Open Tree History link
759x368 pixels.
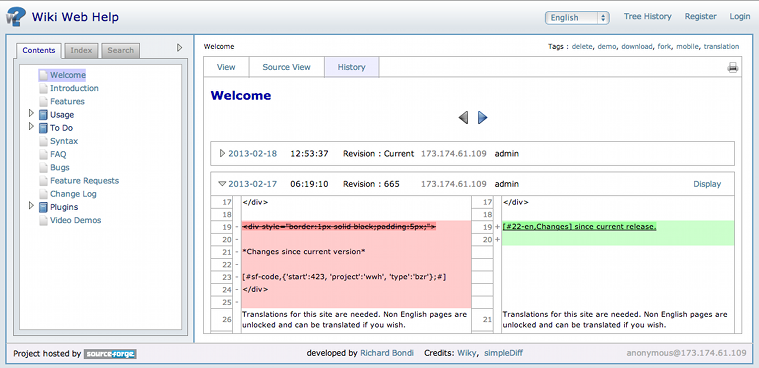(648, 16)
